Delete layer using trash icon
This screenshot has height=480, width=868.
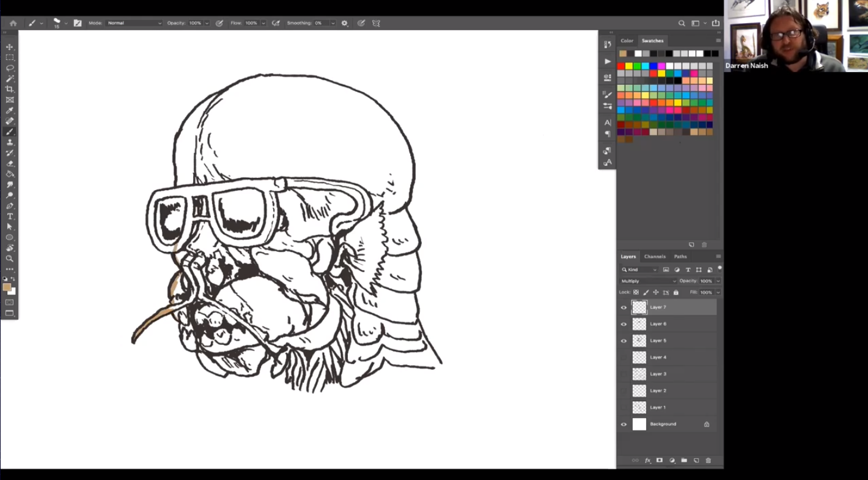coord(708,460)
